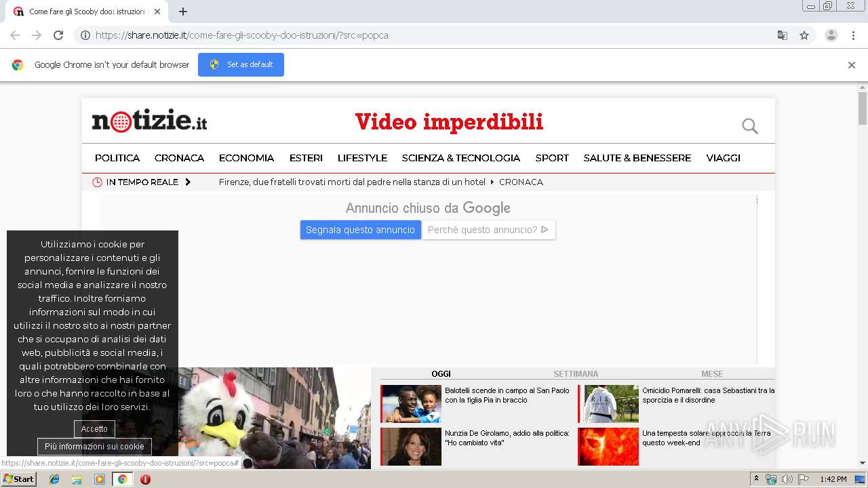Click the Google Translate icon
This screenshot has width=868, height=488.
[x=782, y=35]
